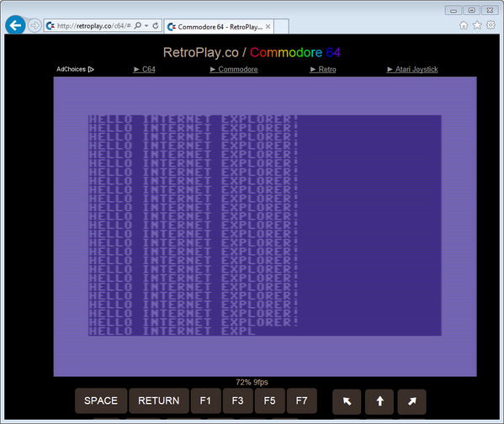
Task: Open the browser Home icon
Action: pyautogui.click(x=464, y=25)
